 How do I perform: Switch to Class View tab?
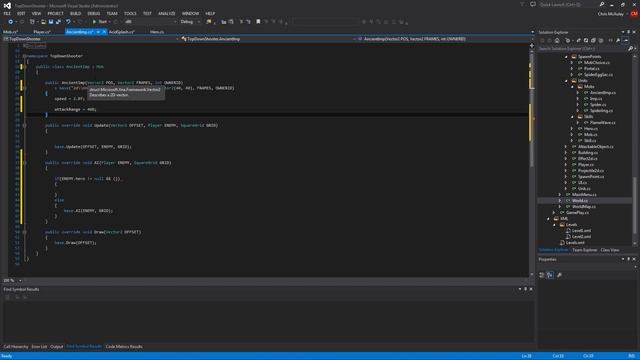[x=610, y=250]
